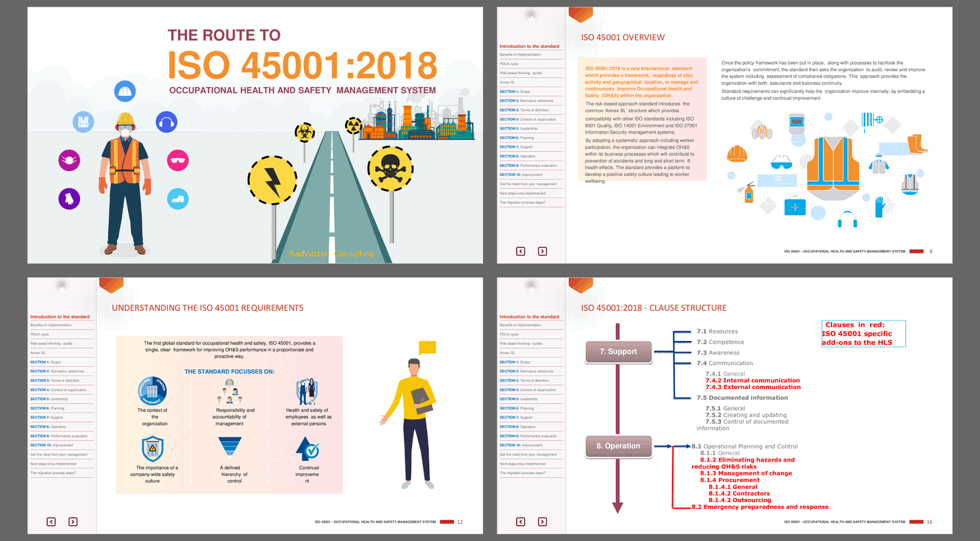Select Introduction to the standard on Understanding Requirements sidebar

60,317
